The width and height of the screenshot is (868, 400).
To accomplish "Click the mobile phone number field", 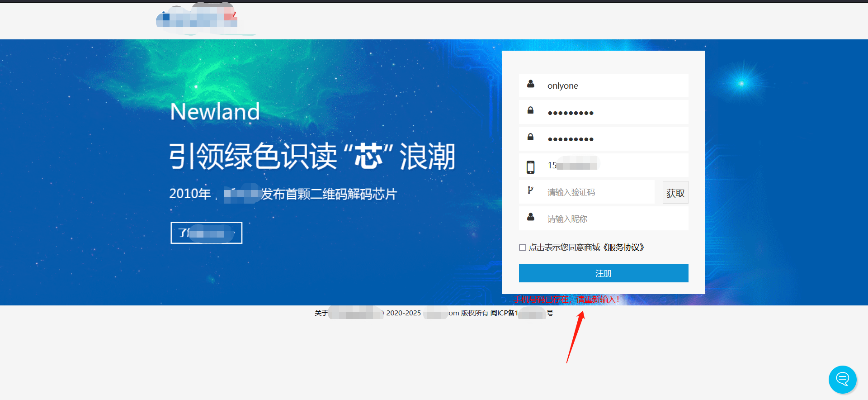I will pos(604,165).
